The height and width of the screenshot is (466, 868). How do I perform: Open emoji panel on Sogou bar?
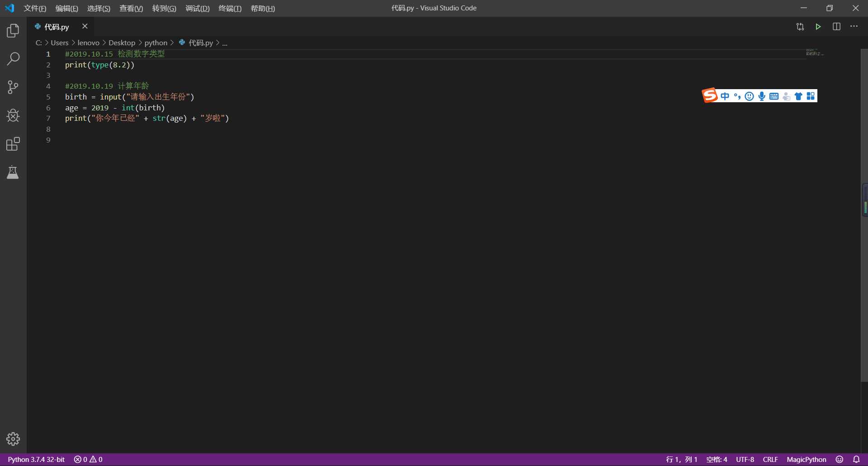(750, 96)
